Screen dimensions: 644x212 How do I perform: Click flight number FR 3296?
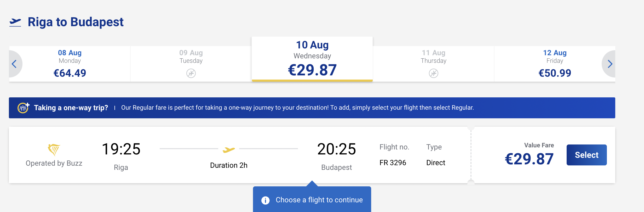pos(393,163)
